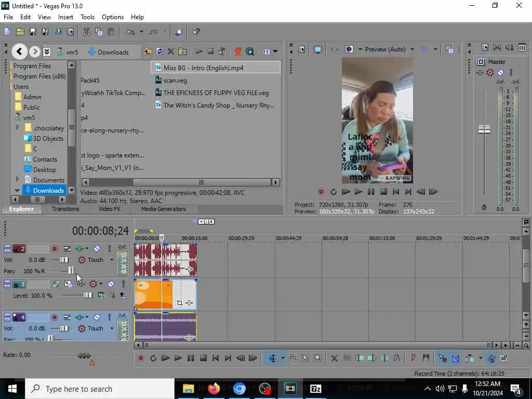This screenshot has height=399, width=532.
Task: Open the Insert menu
Action: [x=65, y=17]
